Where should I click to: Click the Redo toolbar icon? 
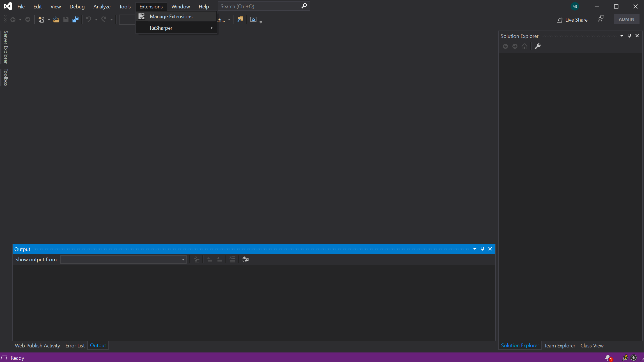tap(104, 19)
